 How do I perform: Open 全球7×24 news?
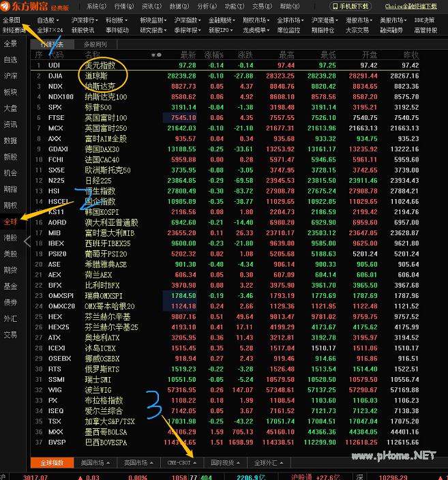pos(50,30)
